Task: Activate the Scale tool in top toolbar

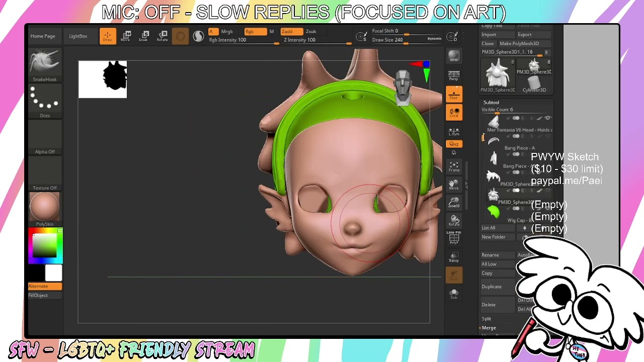Action: point(144,36)
